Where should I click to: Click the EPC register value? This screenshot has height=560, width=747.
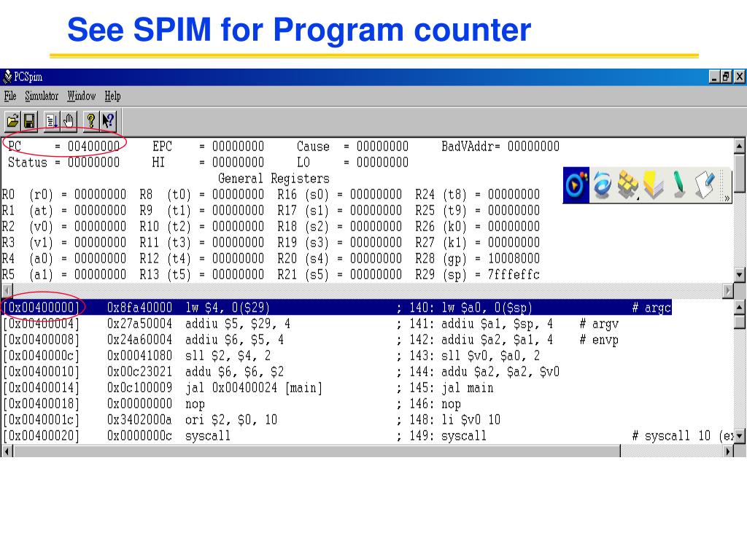click(x=238, y=146)
